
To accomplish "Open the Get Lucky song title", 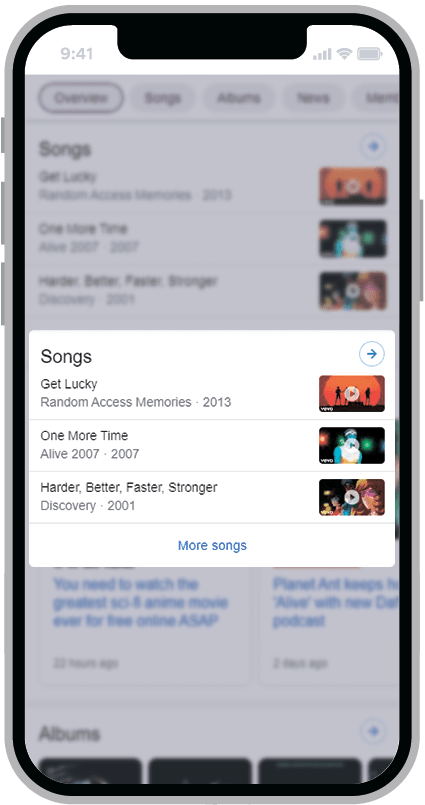I will [69, 384].
